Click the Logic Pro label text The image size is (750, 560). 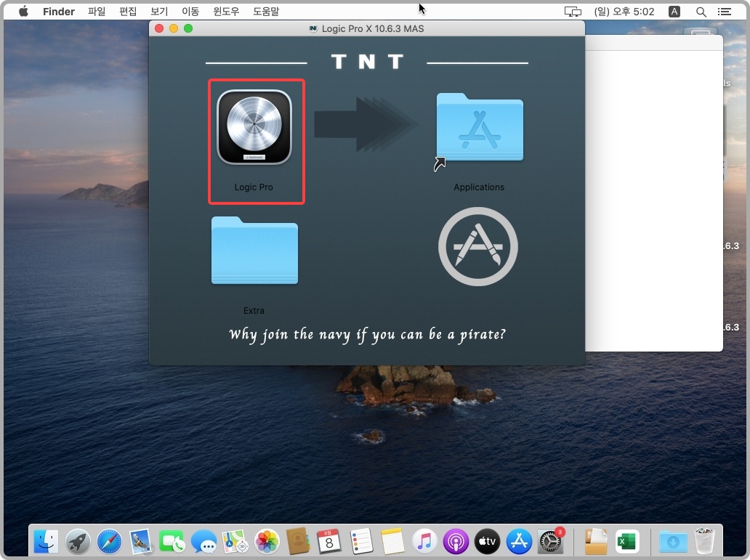coord(254,187)
